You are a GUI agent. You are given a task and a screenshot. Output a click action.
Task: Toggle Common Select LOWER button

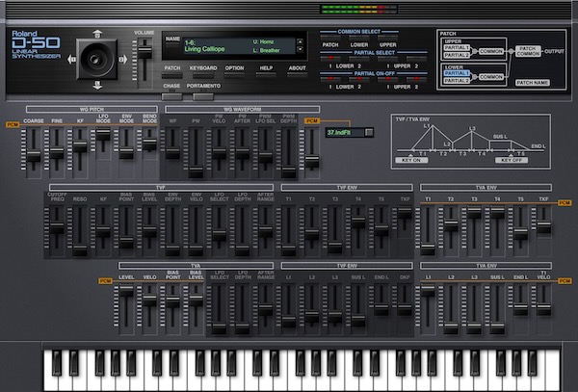(359, 38)
